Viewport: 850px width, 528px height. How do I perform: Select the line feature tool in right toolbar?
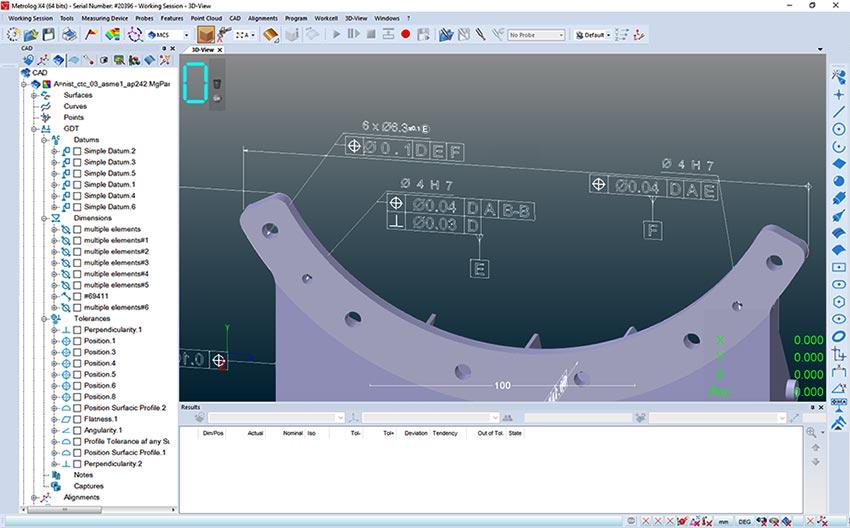[839, 111]
